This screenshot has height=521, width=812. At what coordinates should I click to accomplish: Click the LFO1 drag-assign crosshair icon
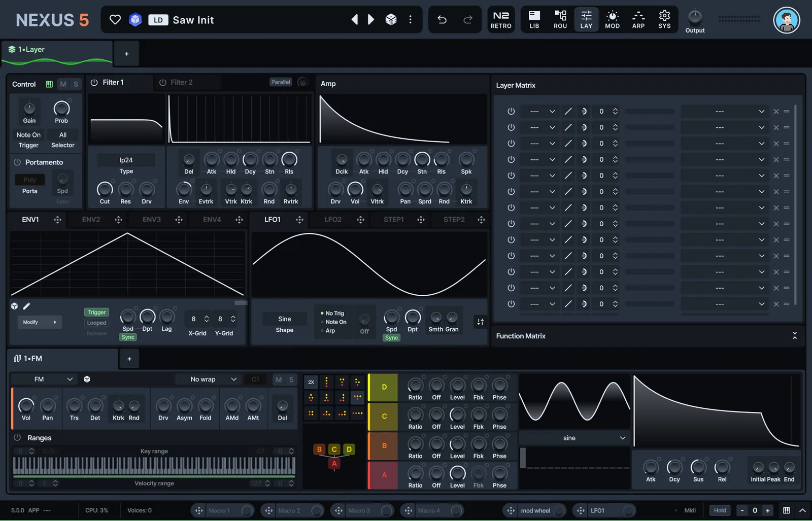click(299, 220)
